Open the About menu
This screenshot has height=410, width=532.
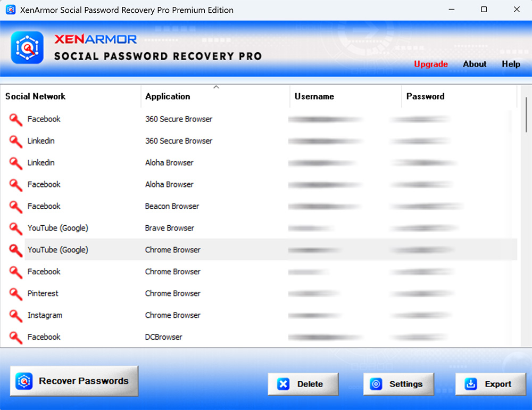(x=475, y=64)
